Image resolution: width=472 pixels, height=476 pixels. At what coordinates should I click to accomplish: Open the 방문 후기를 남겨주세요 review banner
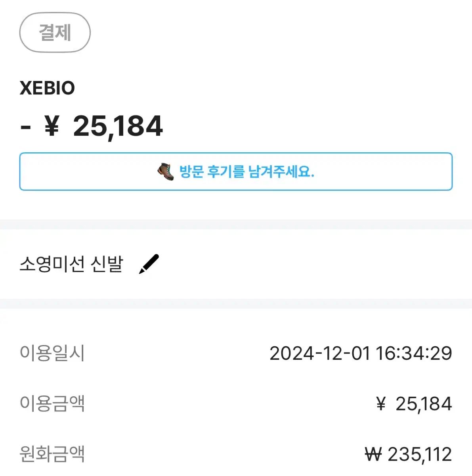236,171
